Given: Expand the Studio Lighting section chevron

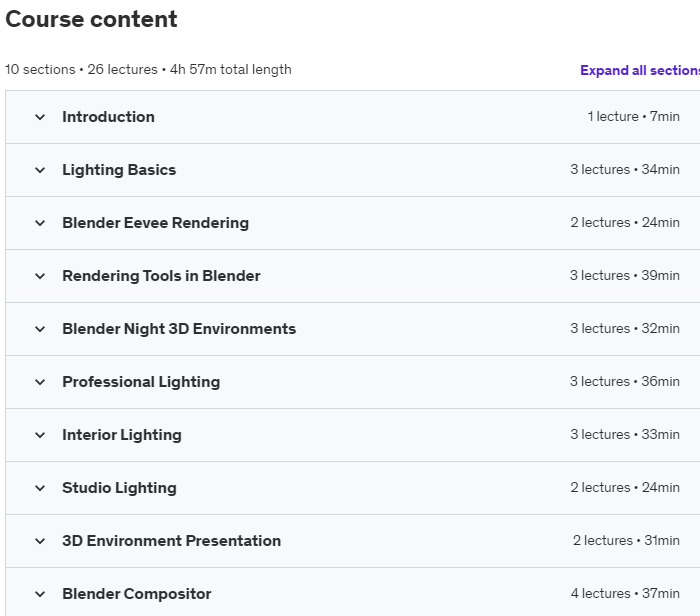Looking at the screenshot, I should [x=40, y=488].
